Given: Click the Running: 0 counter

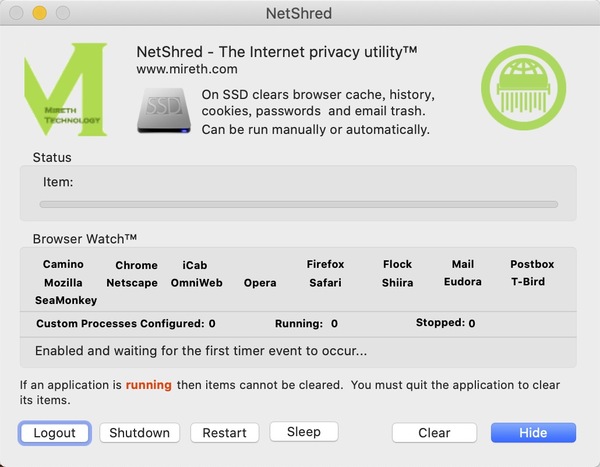Looking at the screenshot, I should 306,324.
